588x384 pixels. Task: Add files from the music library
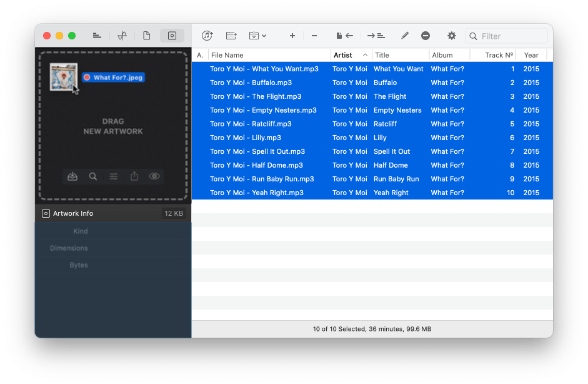(207, 36)
